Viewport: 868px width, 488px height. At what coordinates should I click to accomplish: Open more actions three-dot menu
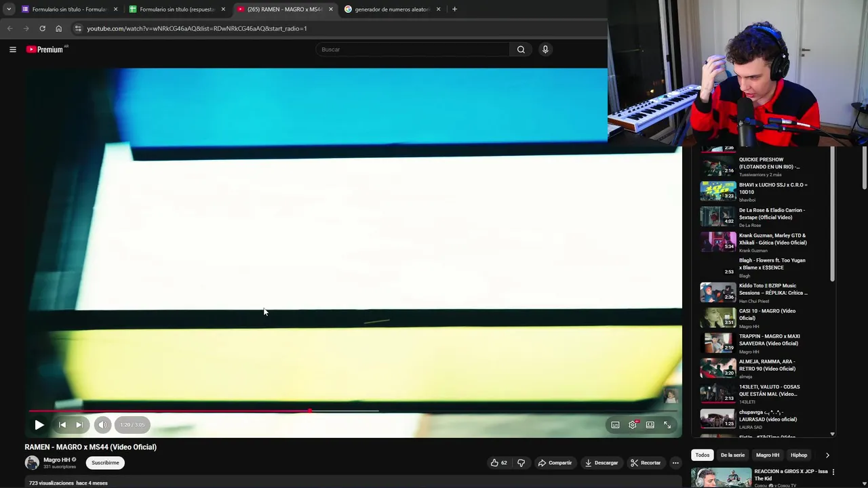(675, 463)
